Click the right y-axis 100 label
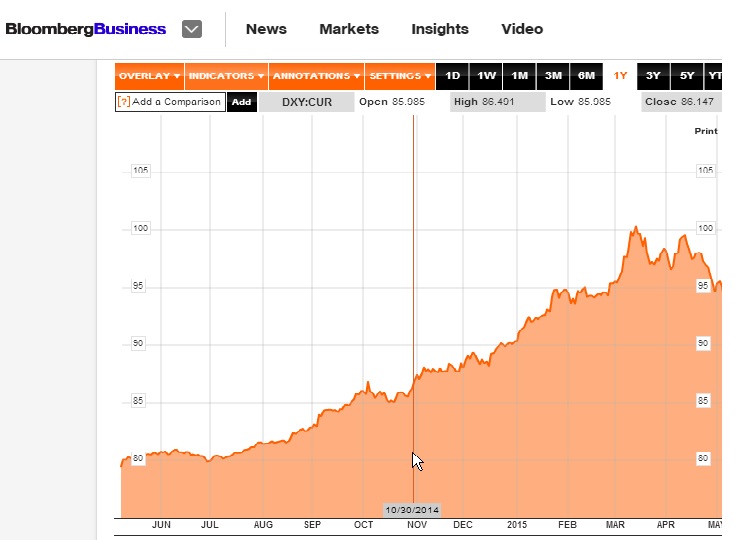Image resolution: width=738 pixels, height=540 pixels. coord(706,228)
